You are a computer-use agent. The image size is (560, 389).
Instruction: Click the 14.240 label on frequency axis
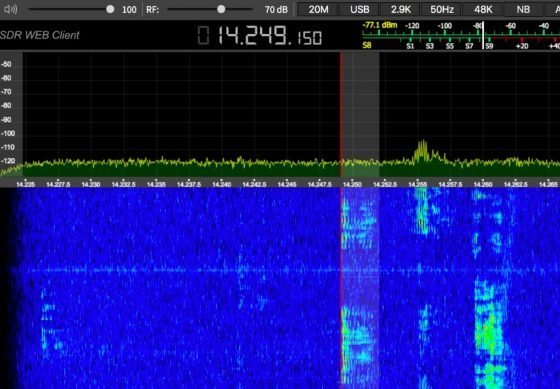point(221,184)
